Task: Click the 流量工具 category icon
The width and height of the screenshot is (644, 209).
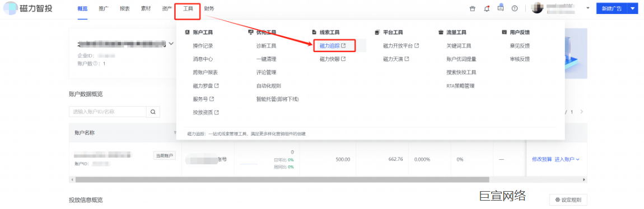Action: (441, 32)
